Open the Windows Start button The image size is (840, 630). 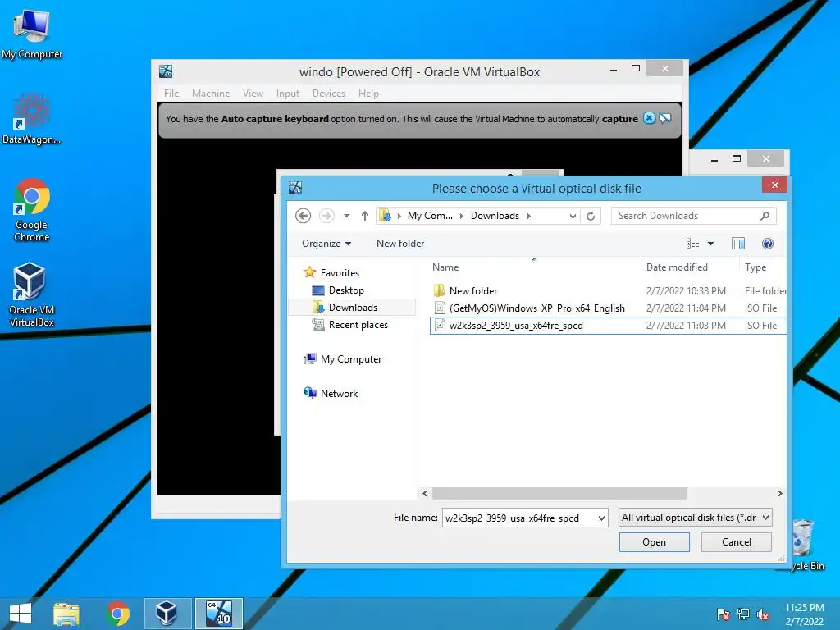(x=21, y=614)
